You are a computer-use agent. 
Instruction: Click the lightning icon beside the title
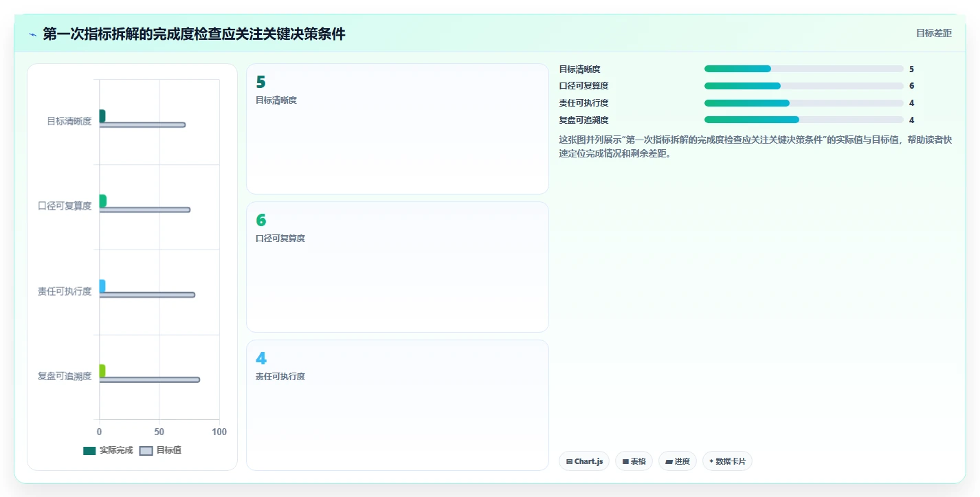[x=32, y=34]
